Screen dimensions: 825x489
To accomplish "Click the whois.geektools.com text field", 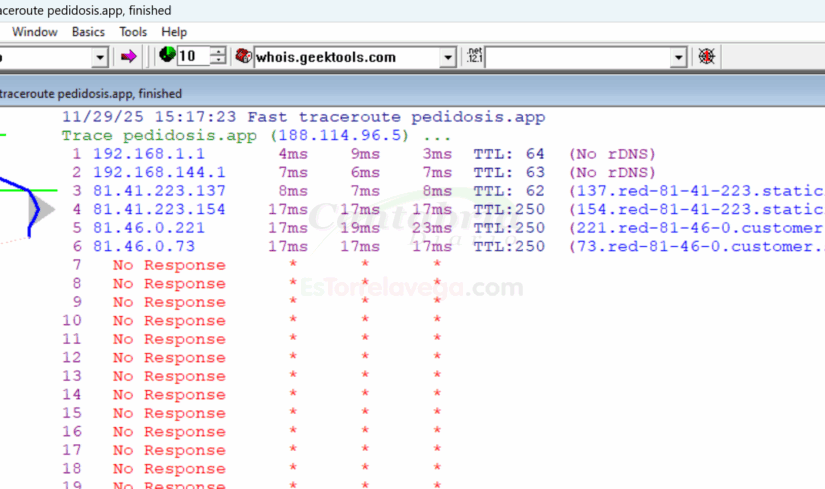I will tap(347, 57).
